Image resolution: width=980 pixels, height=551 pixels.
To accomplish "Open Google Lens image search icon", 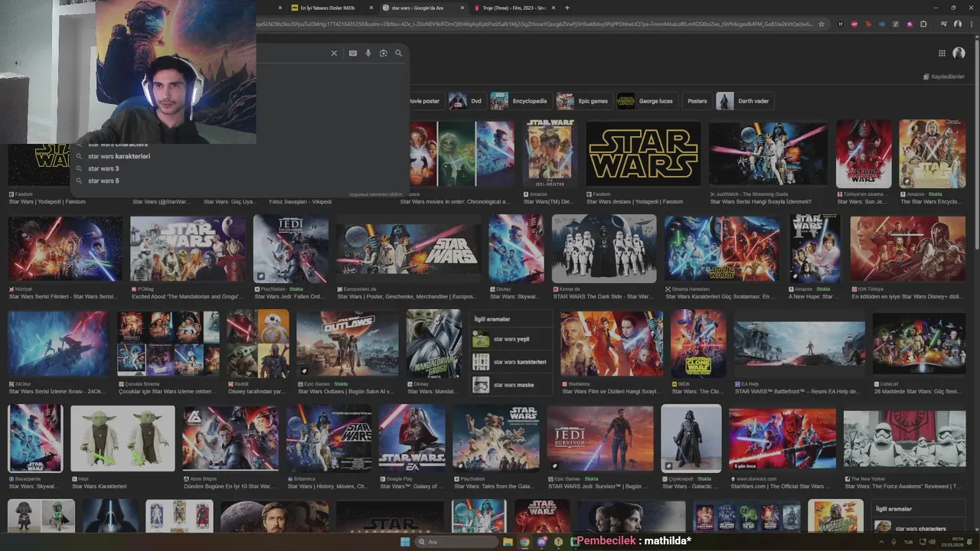I will coord(384,54).
